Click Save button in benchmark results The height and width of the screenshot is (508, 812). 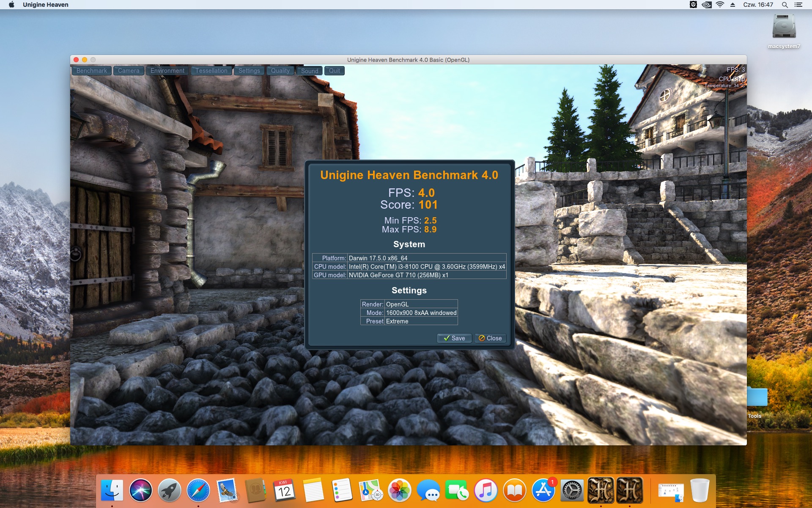click(x=454, y=338)
